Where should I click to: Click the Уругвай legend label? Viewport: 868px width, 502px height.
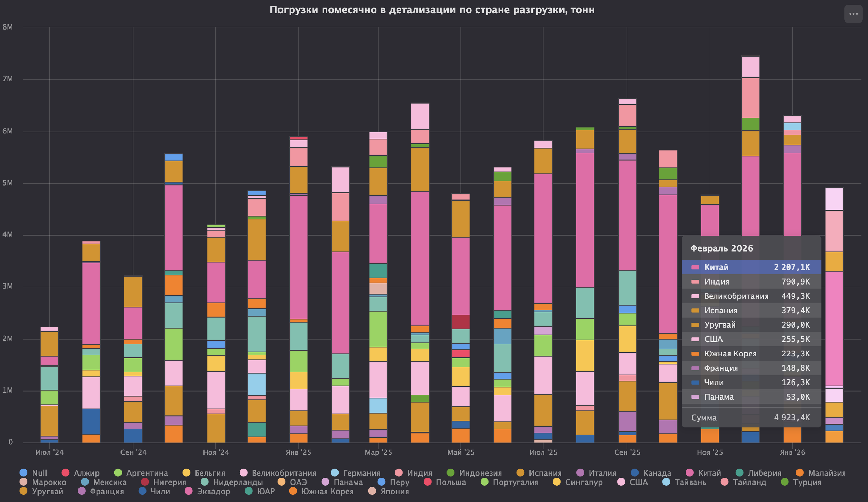click(47, 491)
